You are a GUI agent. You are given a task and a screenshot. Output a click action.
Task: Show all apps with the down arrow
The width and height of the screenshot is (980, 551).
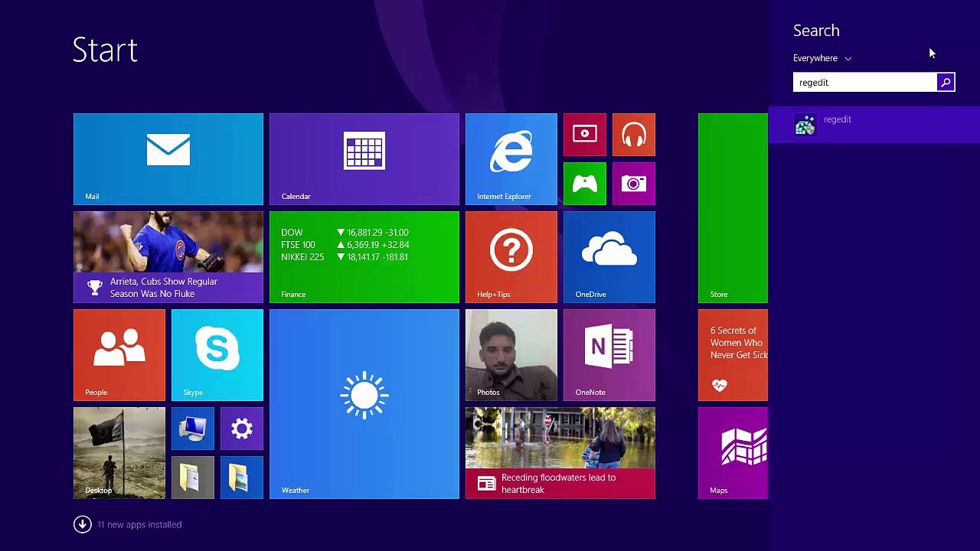[x=83, y=524]
